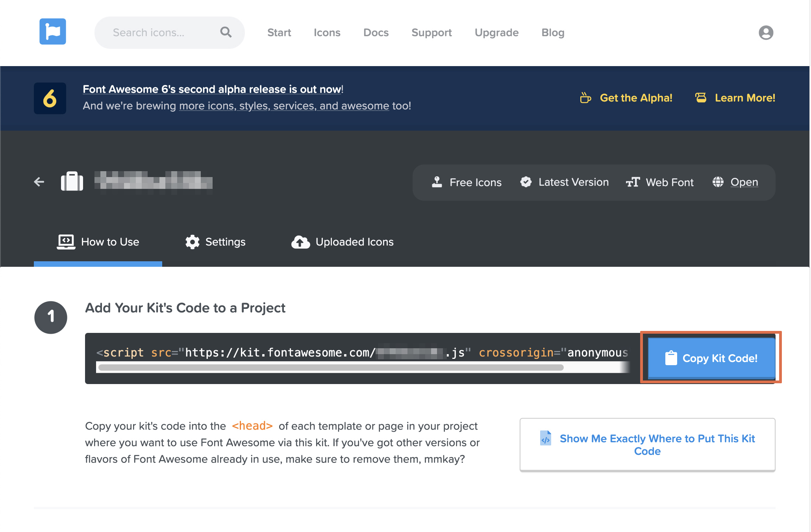
Task: Click the code snippet horizontal scrollbar
Action: point(331,368)
